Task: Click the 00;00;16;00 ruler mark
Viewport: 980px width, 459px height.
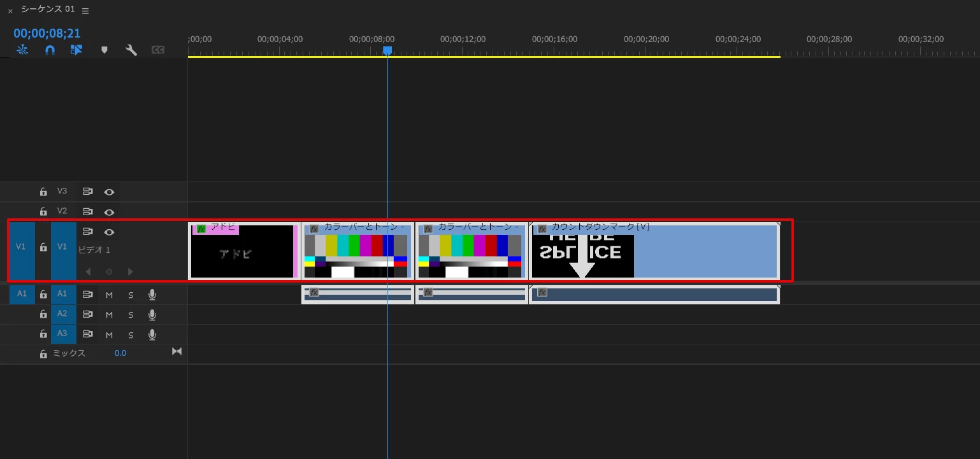Action: click(554, 39)
